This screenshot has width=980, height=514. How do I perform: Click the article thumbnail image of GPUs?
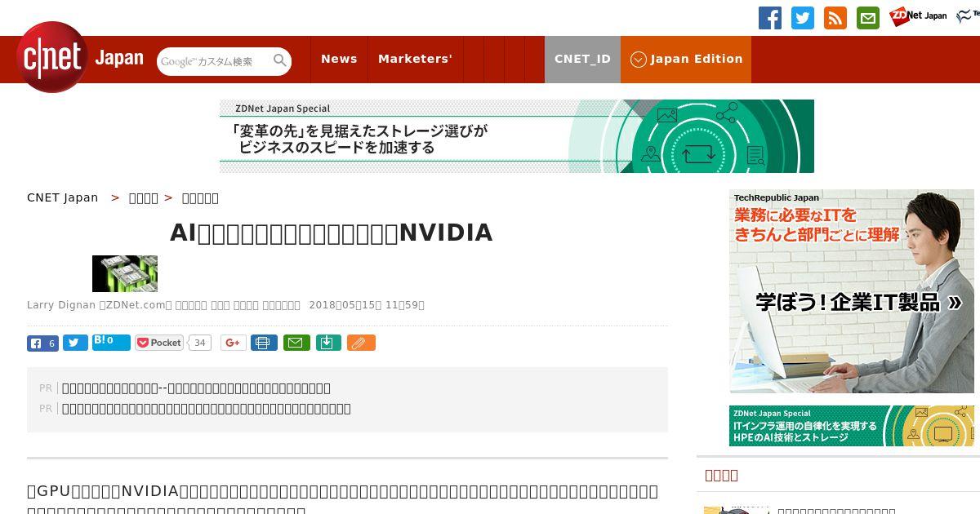125,273
